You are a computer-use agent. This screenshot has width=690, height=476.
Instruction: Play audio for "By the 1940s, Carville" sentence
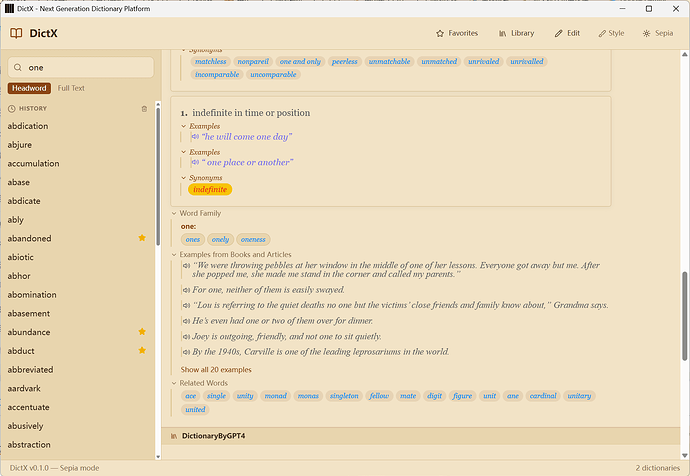point(187,352)
